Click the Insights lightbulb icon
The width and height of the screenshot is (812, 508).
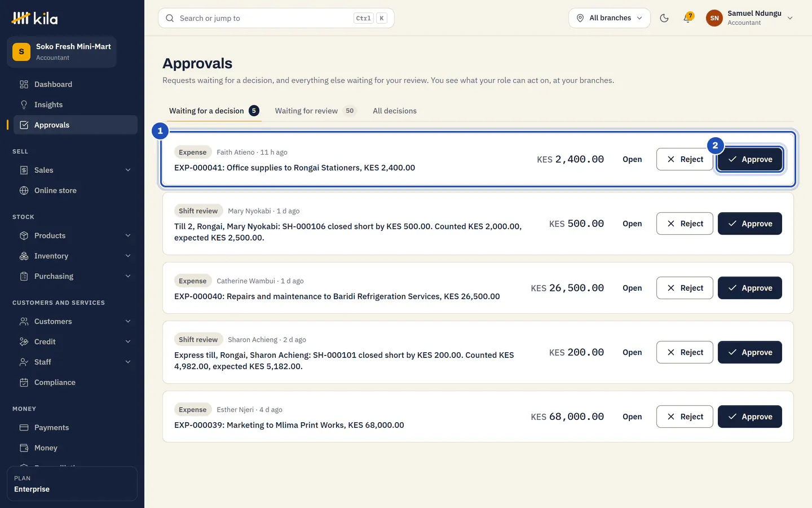24,105
